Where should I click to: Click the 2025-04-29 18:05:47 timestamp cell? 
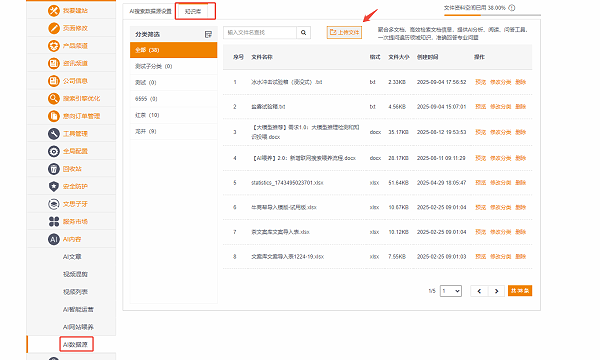(x=442, y=183)
